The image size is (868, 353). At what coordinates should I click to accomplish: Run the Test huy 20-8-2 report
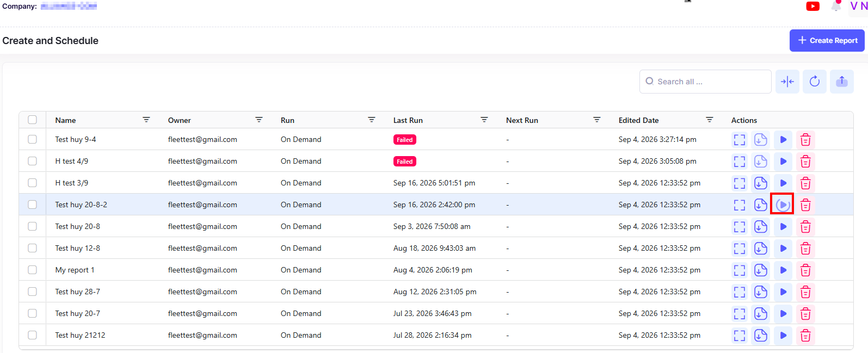coord(783,205)
